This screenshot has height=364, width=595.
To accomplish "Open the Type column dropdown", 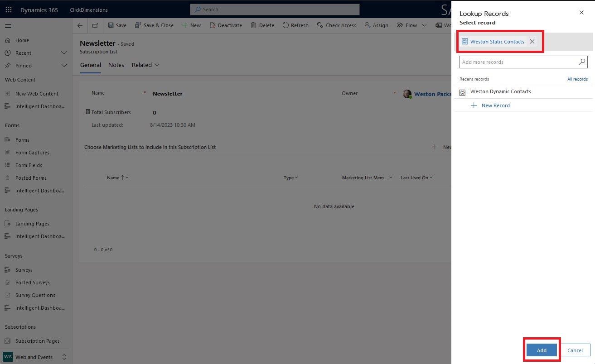I will (290, 177).
